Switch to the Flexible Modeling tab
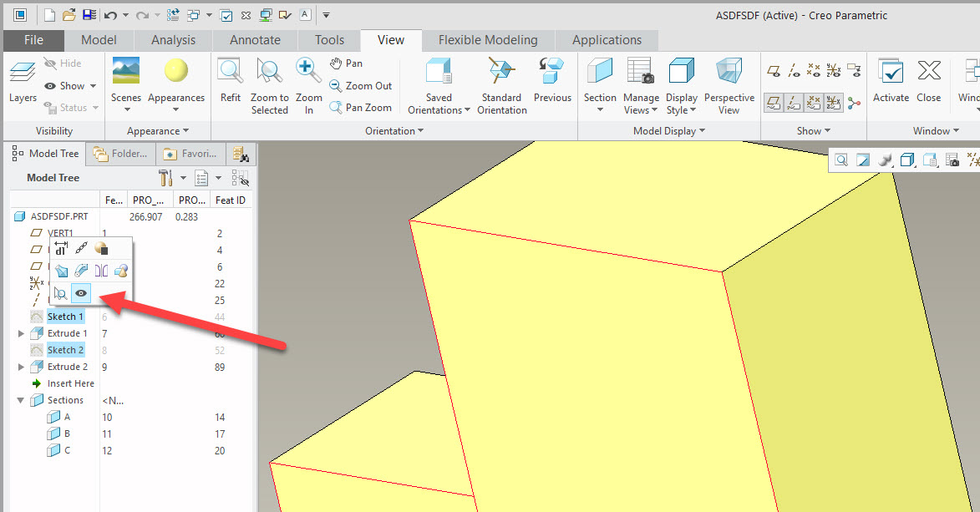Viewport: 980px width, 512px height. click(486, 39)
